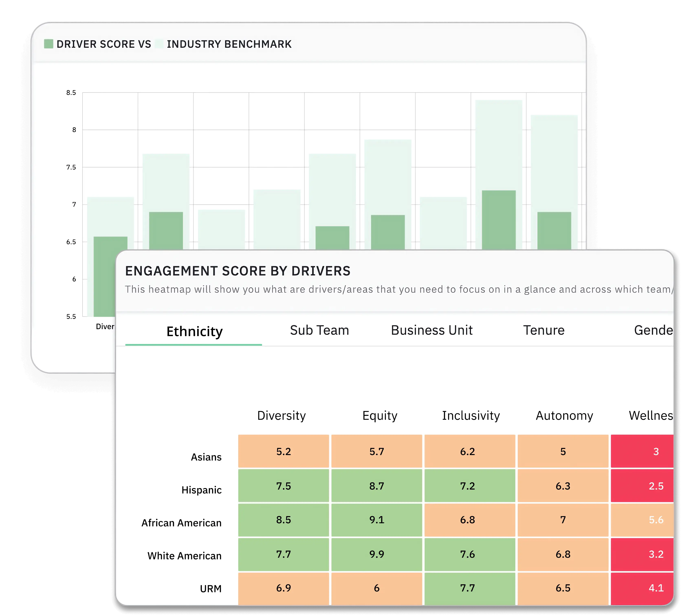Open the Gender tab
The height and width of the screenshot is (616, 682).
(653, 330)
